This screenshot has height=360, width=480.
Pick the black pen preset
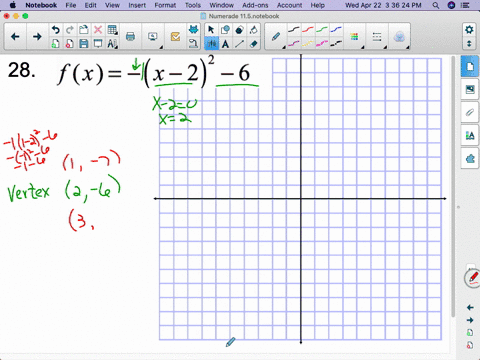tap(294, 30)
